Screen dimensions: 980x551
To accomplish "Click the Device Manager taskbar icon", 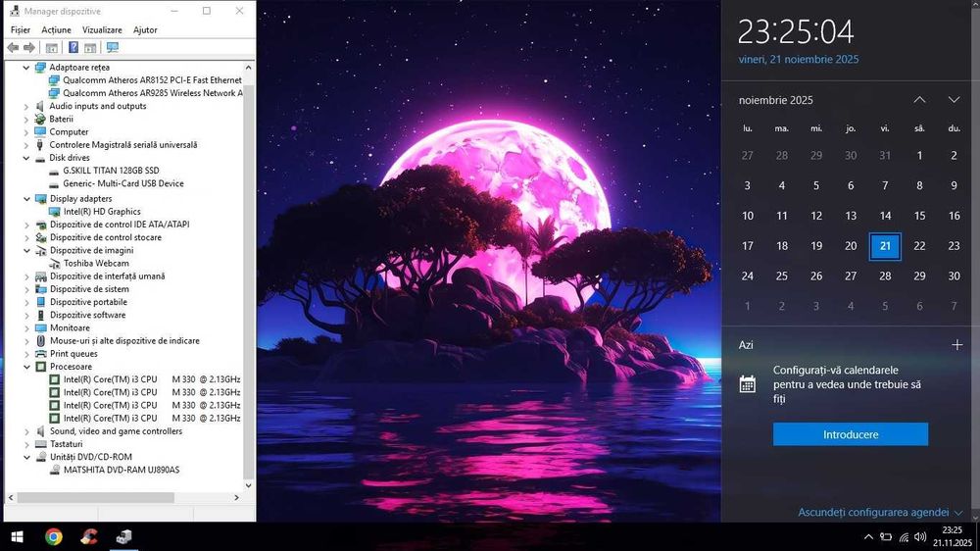I will click(123, 536).
